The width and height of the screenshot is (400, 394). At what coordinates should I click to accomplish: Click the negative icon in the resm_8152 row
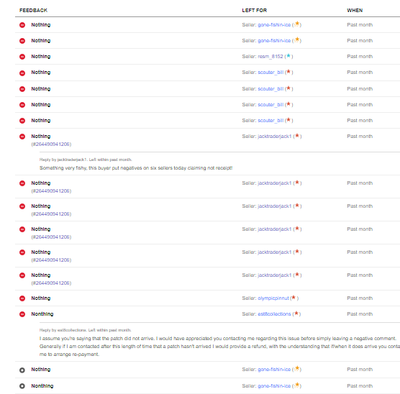tap(22, 57)
